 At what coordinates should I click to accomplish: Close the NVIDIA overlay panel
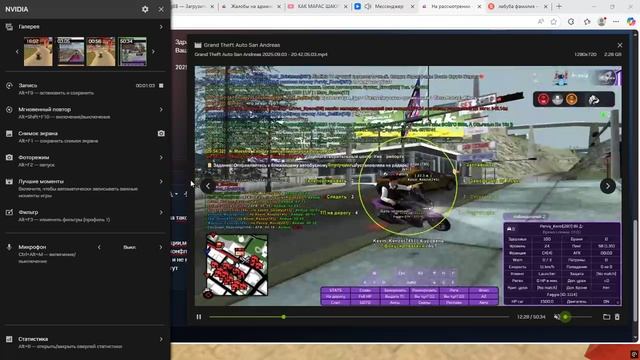pos(161,9)
